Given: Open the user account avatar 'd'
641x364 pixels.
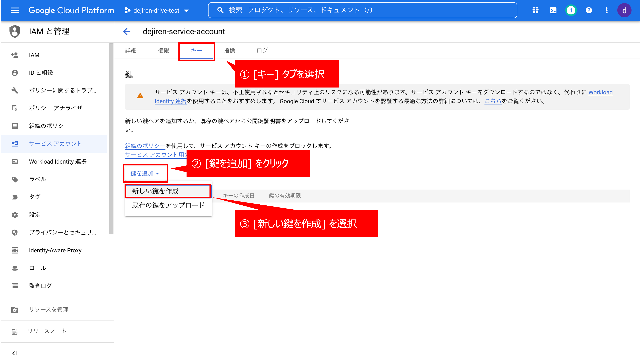Looking at the screenshot, I should tap(624, 10).
